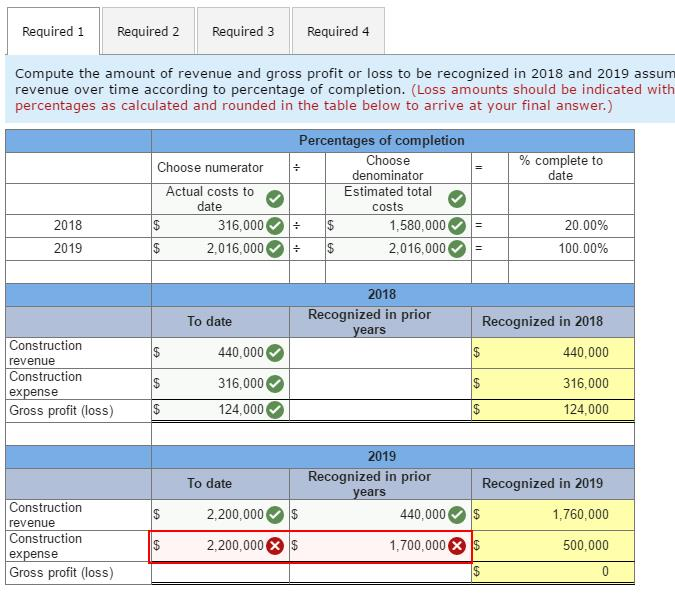The height and width of the screenshot is (596, 675).
Task: Click check mark next to 2,016,000 denominator for 2019
Action: click(x=457, y=248)
